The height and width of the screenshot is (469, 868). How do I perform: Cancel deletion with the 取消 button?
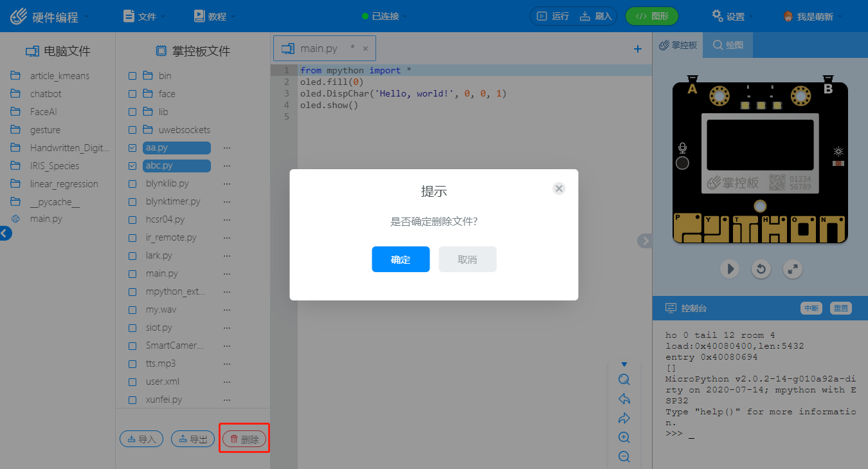[x=467, y=259]
